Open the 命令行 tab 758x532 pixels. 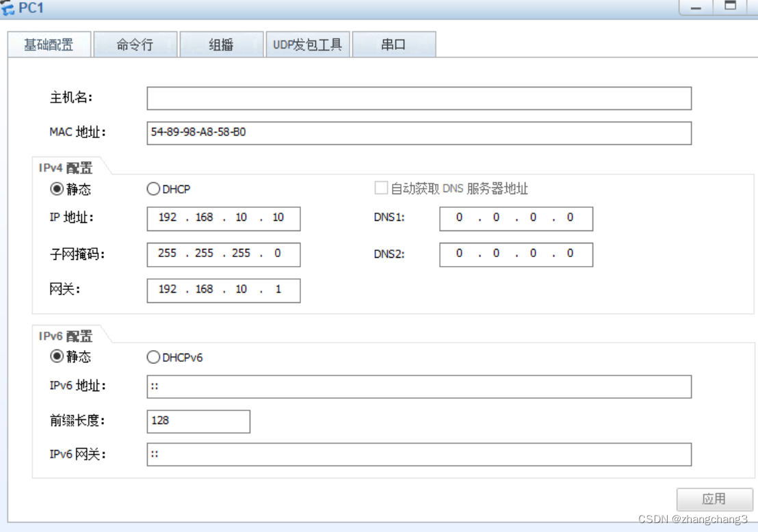point(135,44)
